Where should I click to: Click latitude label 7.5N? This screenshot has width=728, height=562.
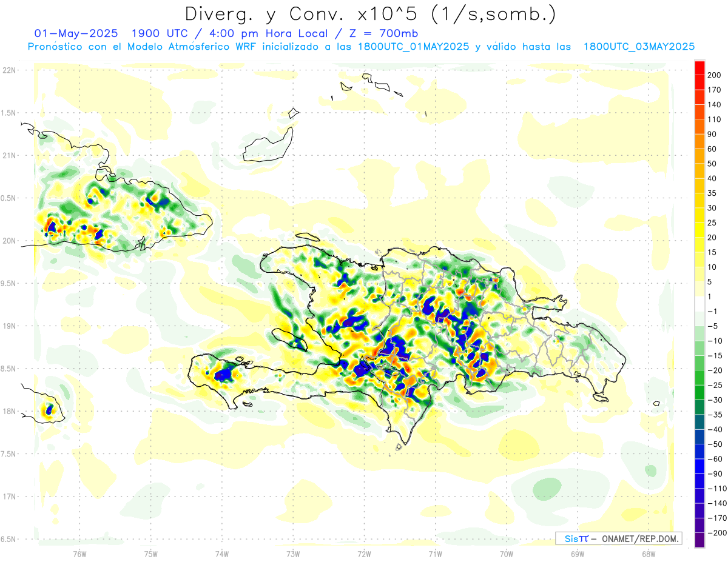click(x=9, y=454)
